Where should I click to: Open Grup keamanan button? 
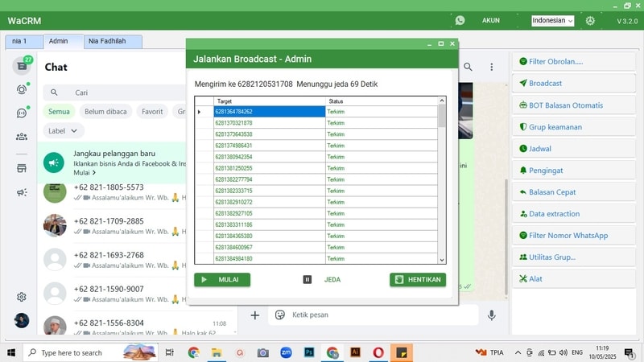pos(574,127)
